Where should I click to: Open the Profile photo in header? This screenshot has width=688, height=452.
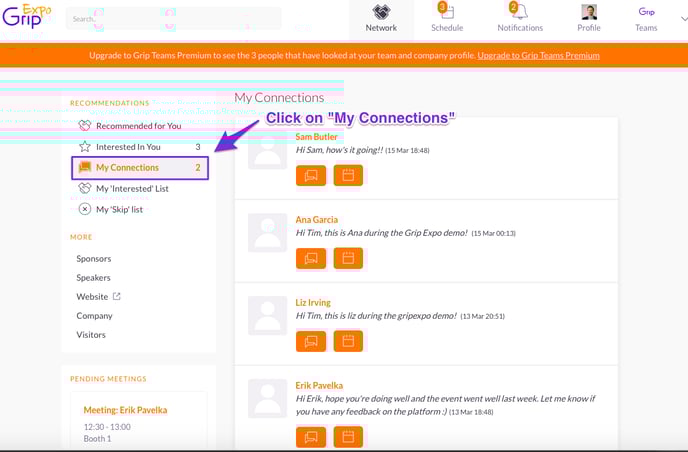point(589,12)
